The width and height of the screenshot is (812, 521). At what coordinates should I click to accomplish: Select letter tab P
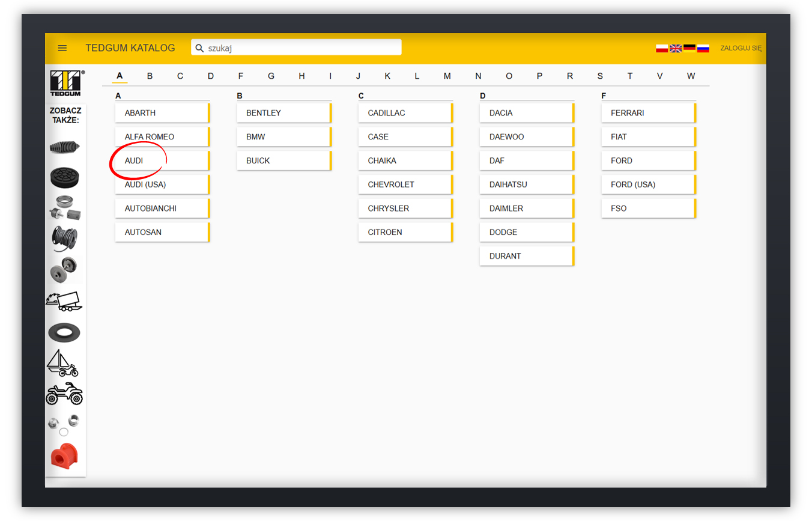pos(539,76)
